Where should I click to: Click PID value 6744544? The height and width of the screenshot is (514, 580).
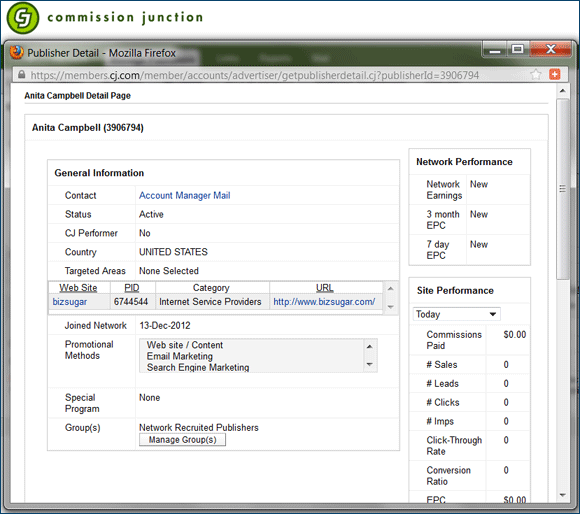click(x=131, y=302)
